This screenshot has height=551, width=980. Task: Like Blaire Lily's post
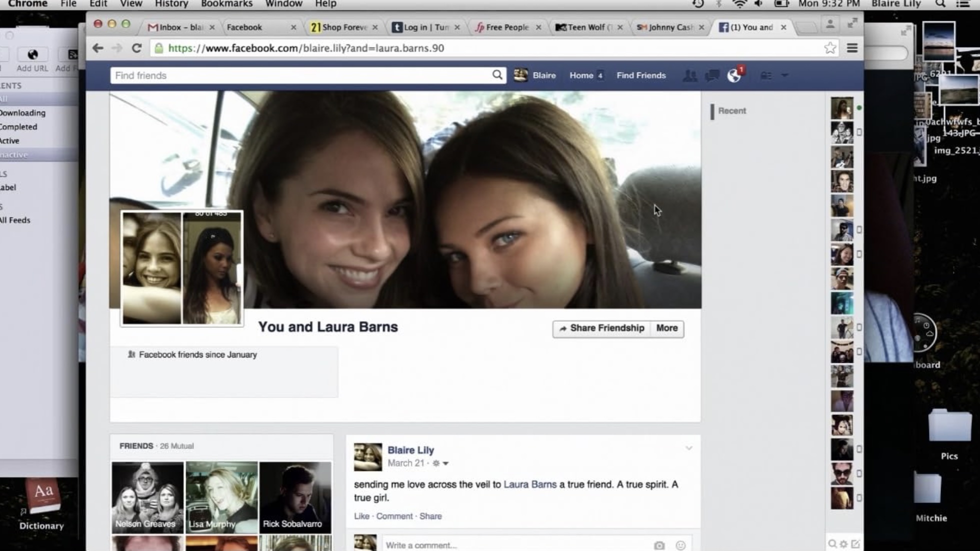click(x=361, y=516)
